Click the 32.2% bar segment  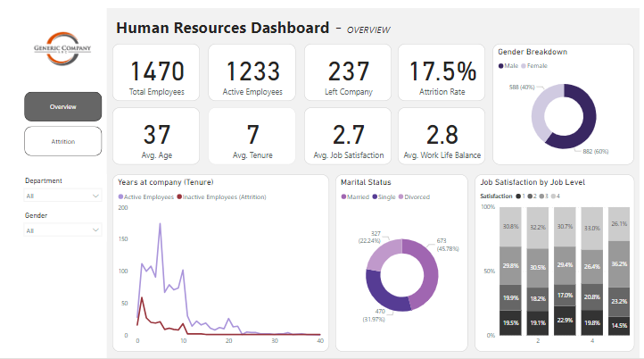(x=538, y=228)
